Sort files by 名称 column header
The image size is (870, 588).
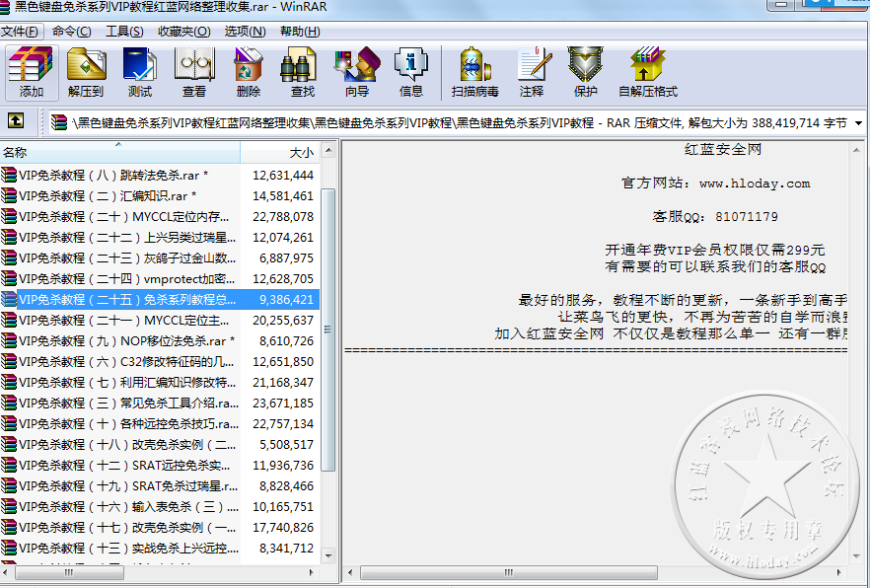coord(118,153)
